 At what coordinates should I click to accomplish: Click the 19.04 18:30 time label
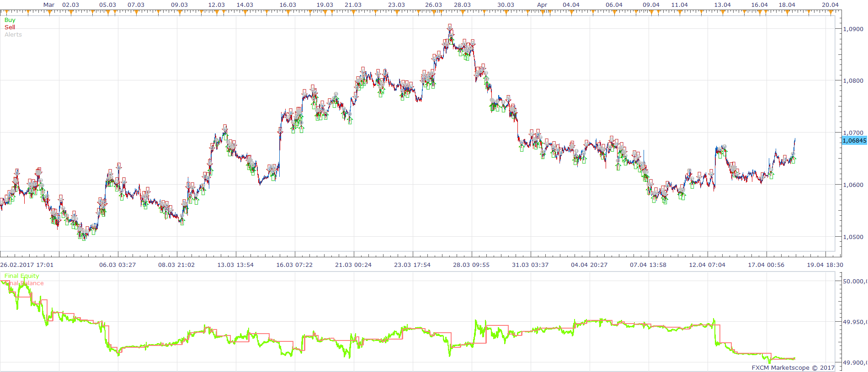coord(825,265)
